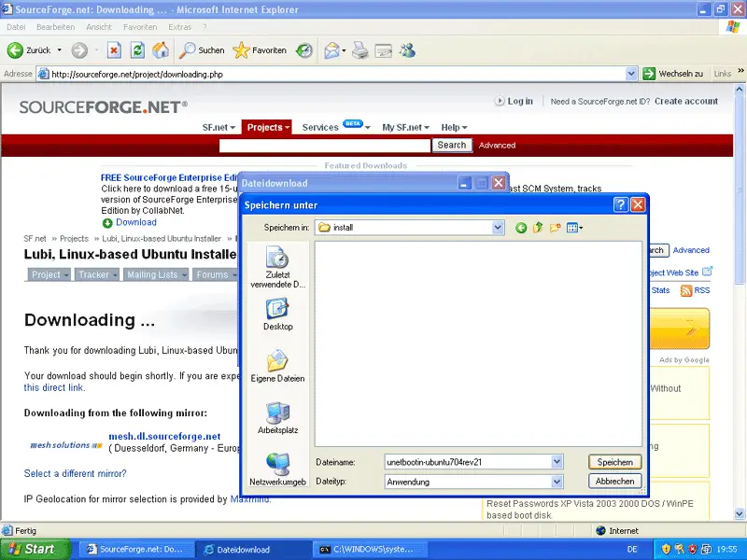Open the Mailing Lists project menu
The width and height of the screenshot is (747, 560).
pyautogui.click(x=155, y=274)
